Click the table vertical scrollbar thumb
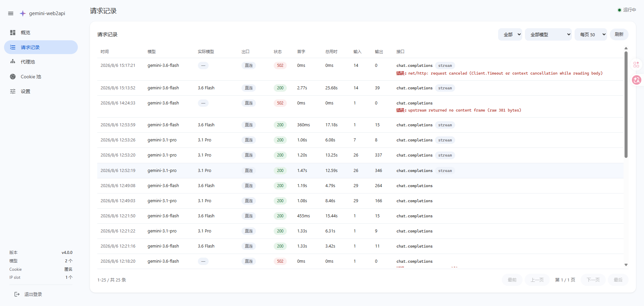 (626, 104)
